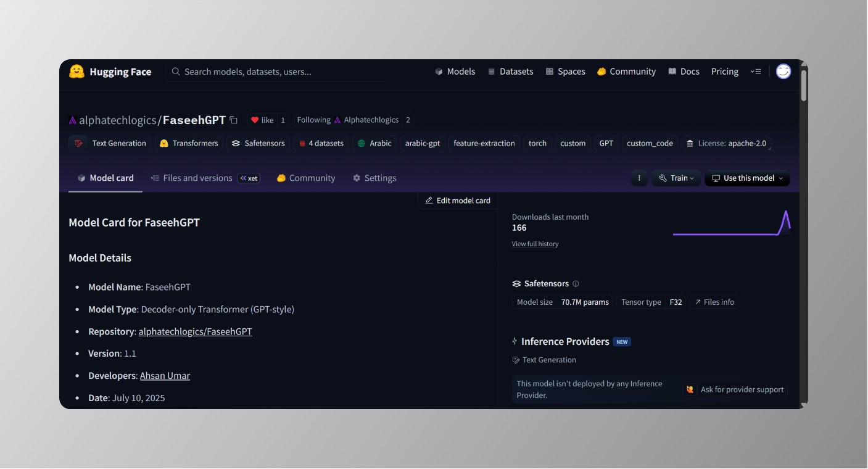This screenshot has height=469, width=868.
Task: Open the 4 datasets tag
Action: click(321, 143)
